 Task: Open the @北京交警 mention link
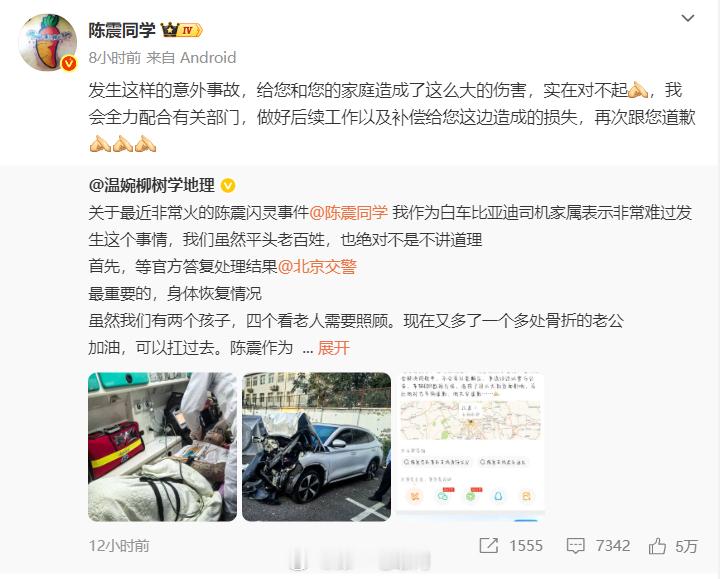point(317,266)
